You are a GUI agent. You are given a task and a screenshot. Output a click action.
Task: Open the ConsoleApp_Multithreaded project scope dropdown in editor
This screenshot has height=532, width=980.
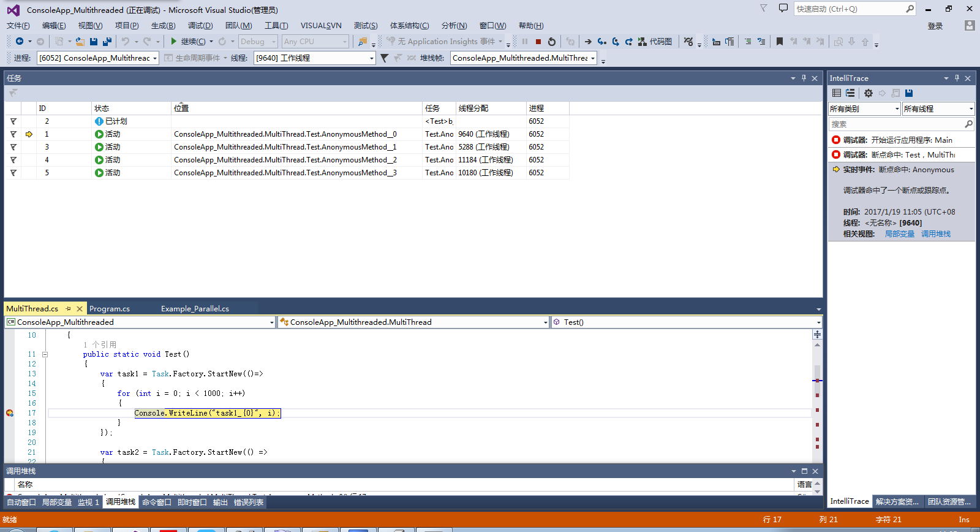coord(140,322)
